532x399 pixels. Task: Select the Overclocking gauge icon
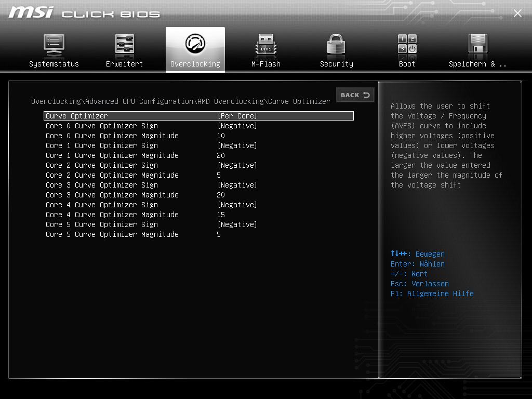pyautogui.click(x=195, y=44)
